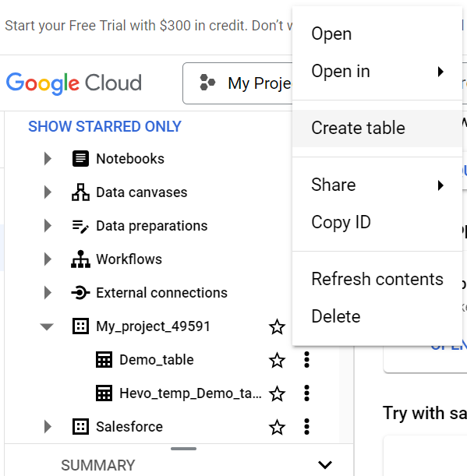Select Create table menu option
The image size is (467, 476).
coord(377,128)
